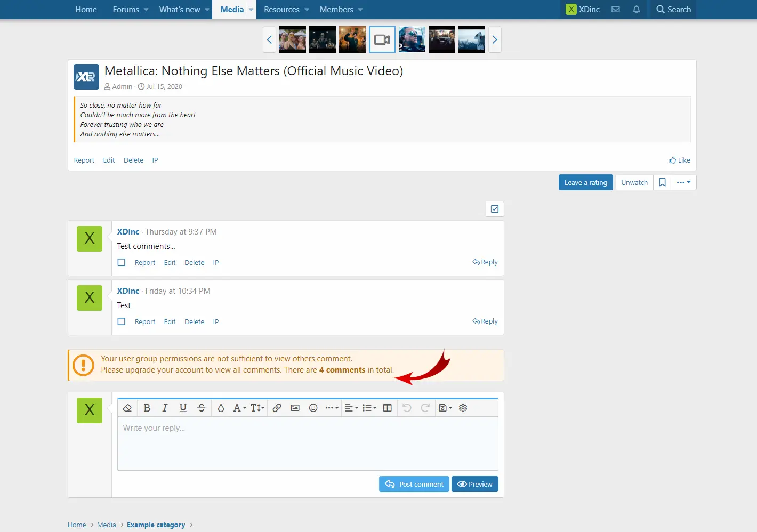
Task: Go to previous media with left chevron
Action: (269, 39)
